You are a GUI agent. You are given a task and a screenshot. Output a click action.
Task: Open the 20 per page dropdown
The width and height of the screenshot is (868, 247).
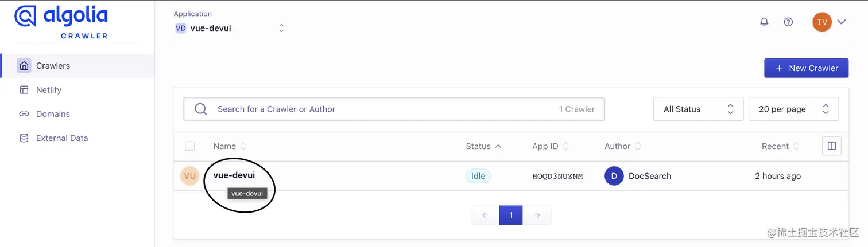tap(794, 109)
